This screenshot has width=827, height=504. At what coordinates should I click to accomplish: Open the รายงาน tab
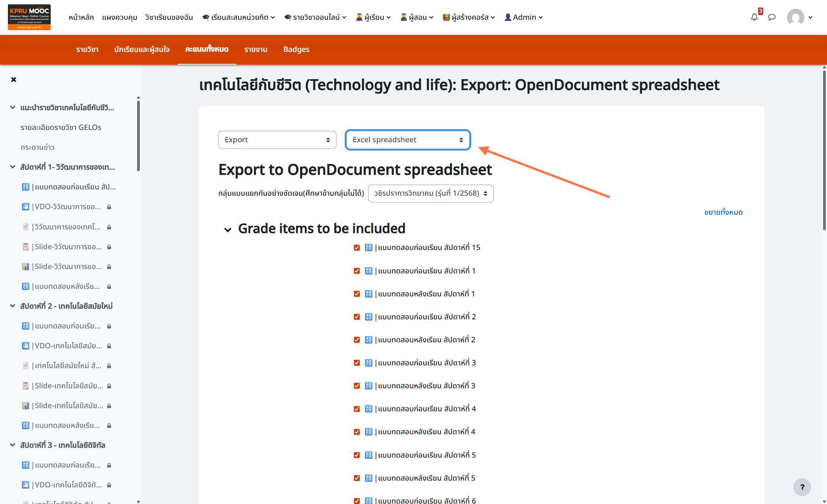256,50
